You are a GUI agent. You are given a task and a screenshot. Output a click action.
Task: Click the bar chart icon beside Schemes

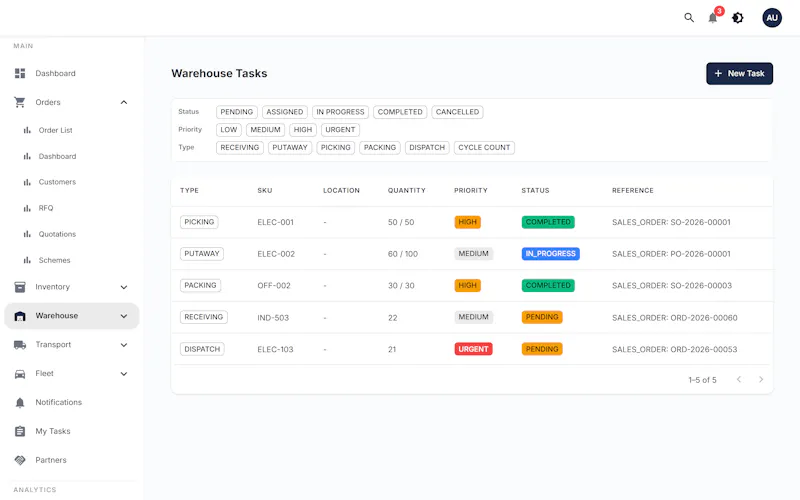27,260
